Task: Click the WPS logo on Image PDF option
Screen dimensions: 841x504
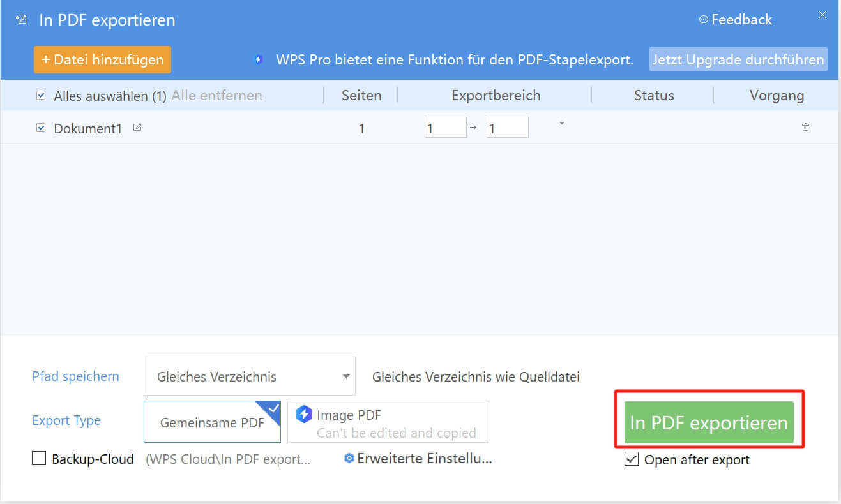Action: pyautogui.click(x=305, y=415)
